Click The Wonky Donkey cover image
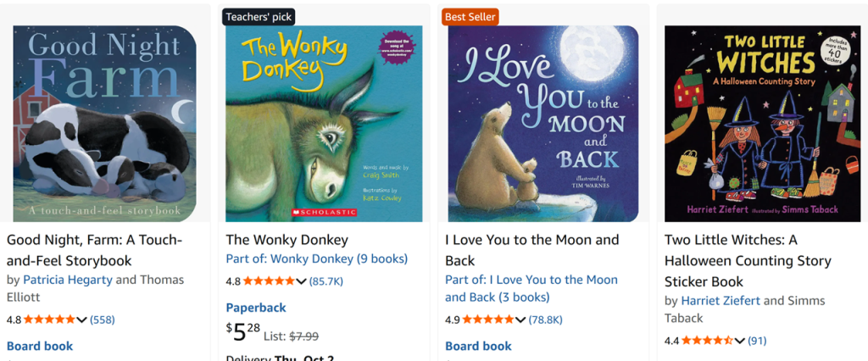This screenshot has height=361, width=868. pos(324,124)
